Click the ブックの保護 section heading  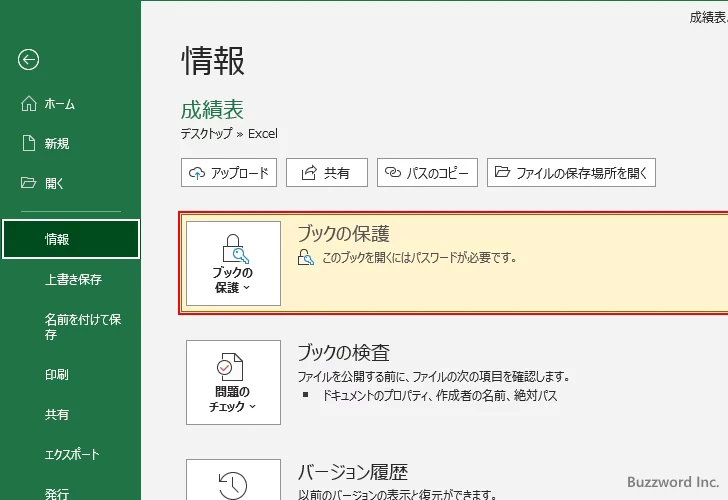coord(344,234)
